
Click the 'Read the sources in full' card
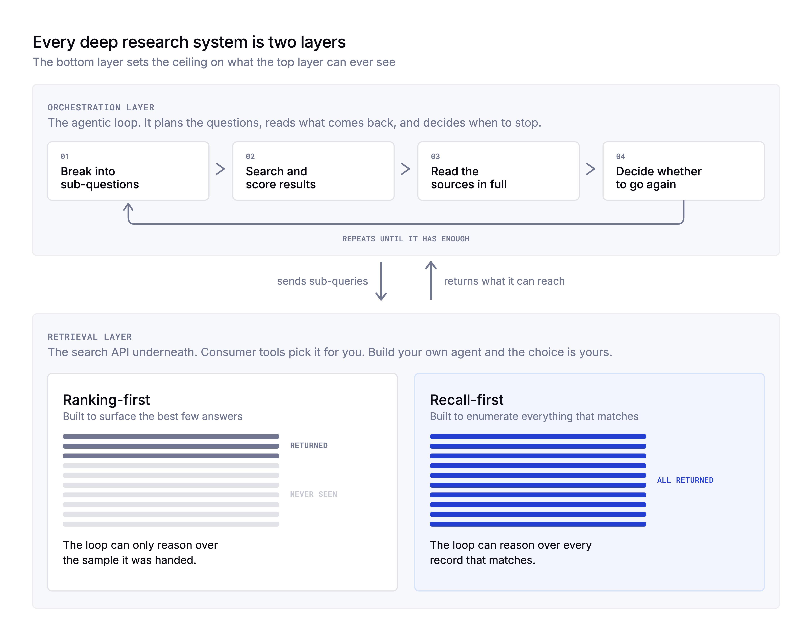click(498, 171)
